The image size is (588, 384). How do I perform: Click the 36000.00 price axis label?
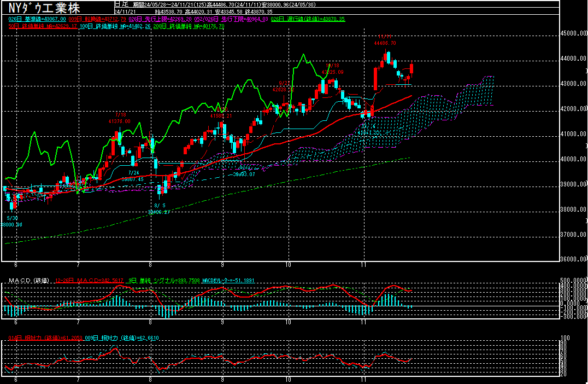(x=573, y=259)
